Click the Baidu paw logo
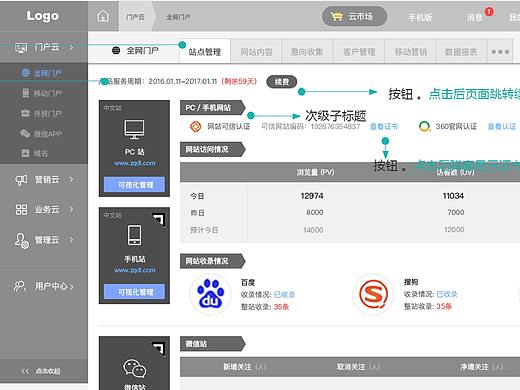Screen dimensions: 520x390 pyautogui.click(x=210, y=294)
